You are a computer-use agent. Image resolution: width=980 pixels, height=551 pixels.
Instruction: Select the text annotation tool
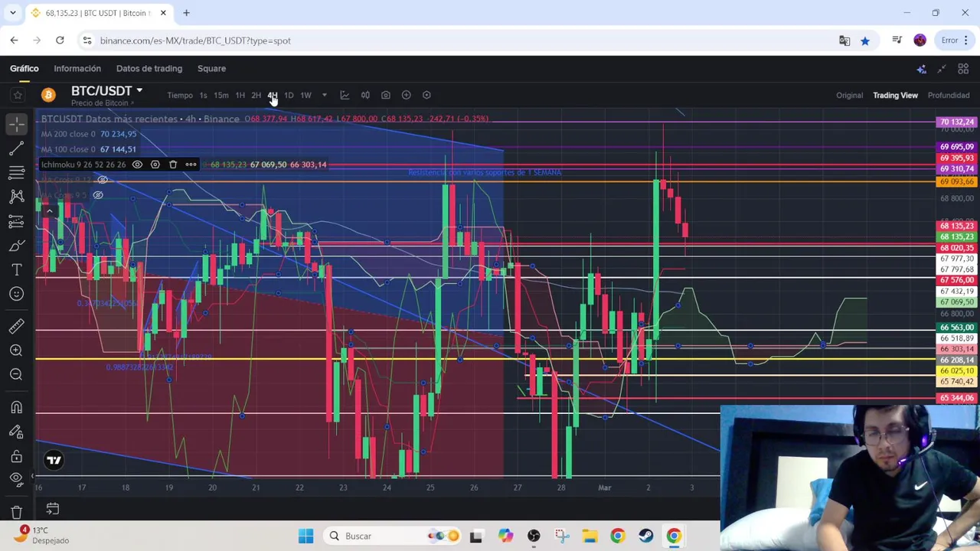click(17, 269)
